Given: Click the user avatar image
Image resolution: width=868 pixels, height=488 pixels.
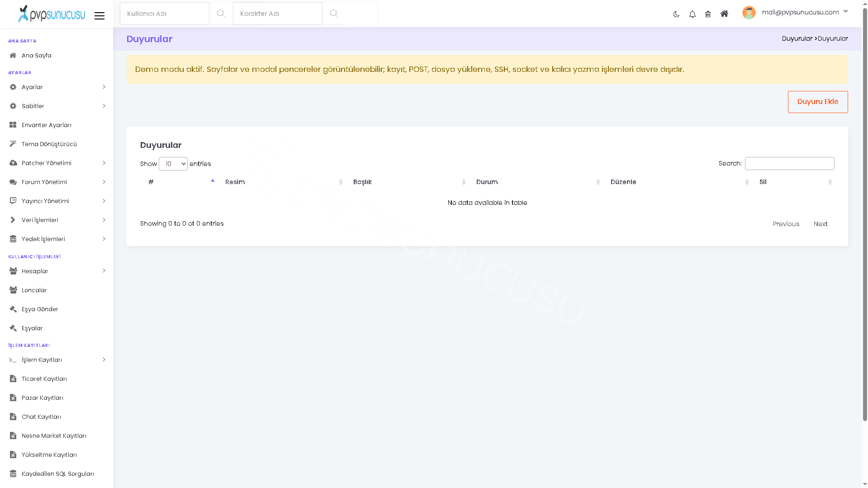Looking at the screenshot, I should pyautogui.click(x=749, y=13).
